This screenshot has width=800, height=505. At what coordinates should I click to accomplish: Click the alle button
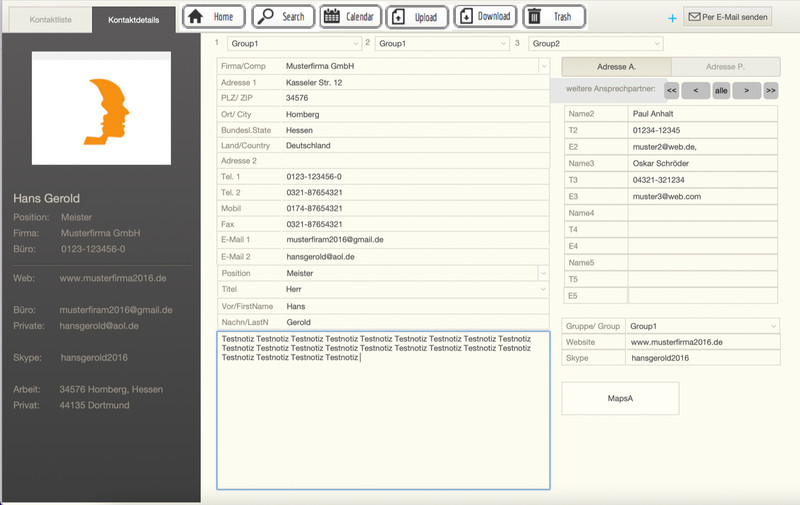pyautogui.click(x=721, y=90)
